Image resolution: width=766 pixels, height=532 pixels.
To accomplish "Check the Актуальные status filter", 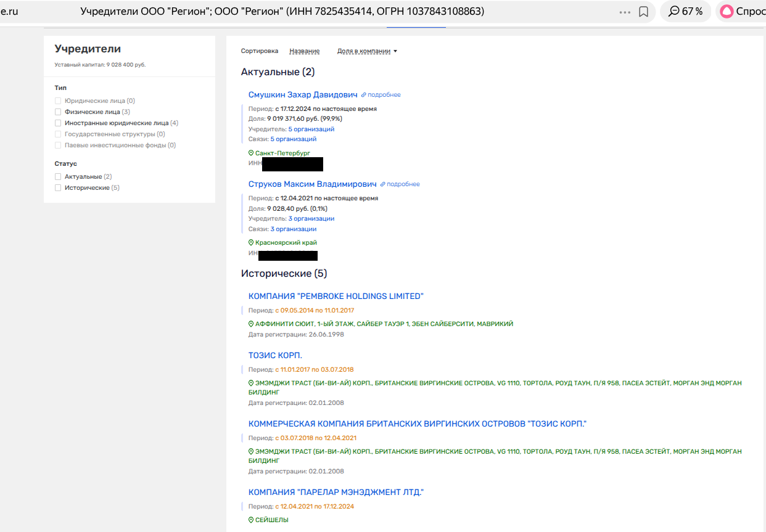I will (58, 177).
